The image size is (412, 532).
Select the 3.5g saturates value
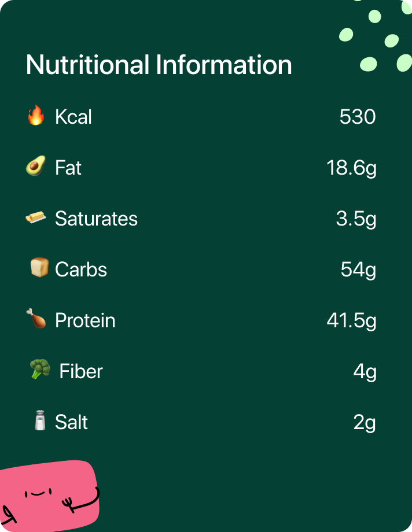356,219
